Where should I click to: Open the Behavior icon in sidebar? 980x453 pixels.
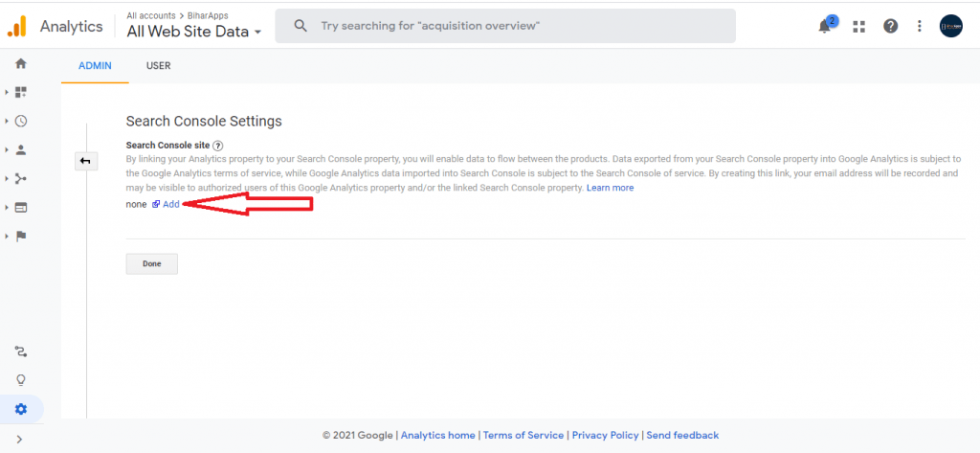[21, 207]
